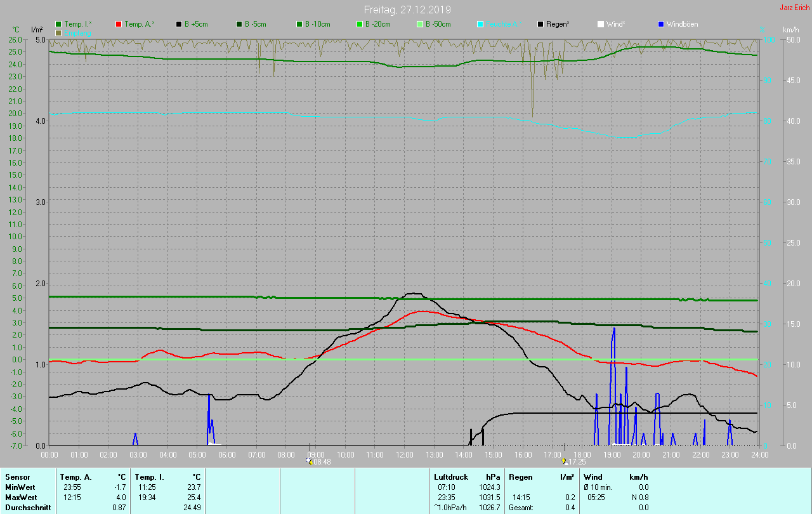Click the red Temp. A.* legend square
Viewport: 812px width, 514px height.
[x=119, y=24]
